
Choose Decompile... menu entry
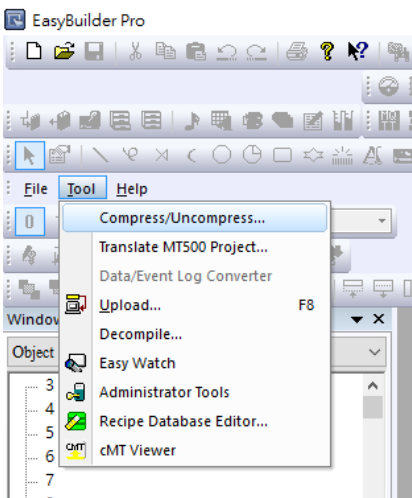pos(195,334)
